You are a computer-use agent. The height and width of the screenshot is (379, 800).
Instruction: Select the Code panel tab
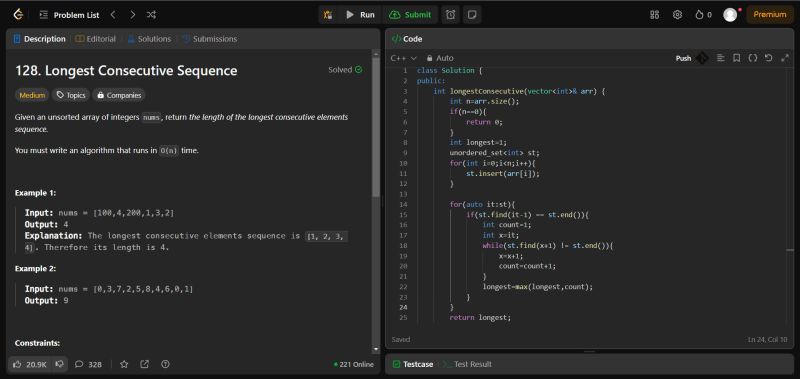[x=407, y=39]
